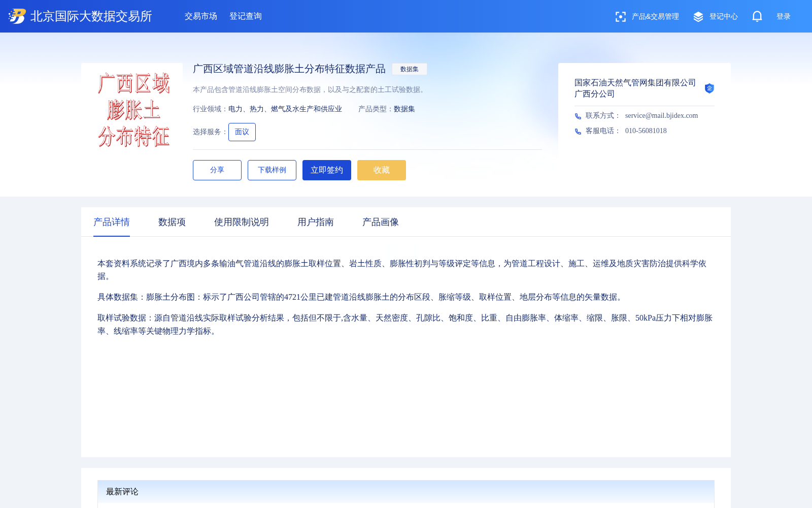Click the 收藏 button
Screen dimensions: 812x508
coord(382,170)
